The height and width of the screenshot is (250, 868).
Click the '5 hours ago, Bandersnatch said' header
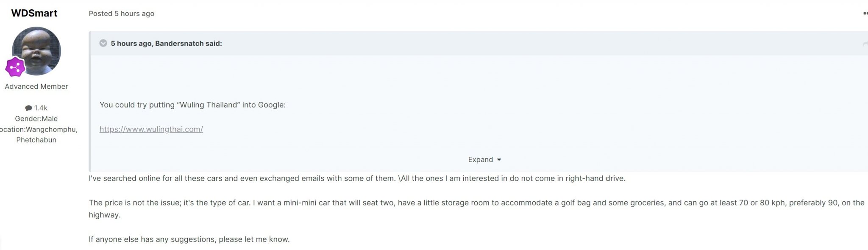point(166,44)
